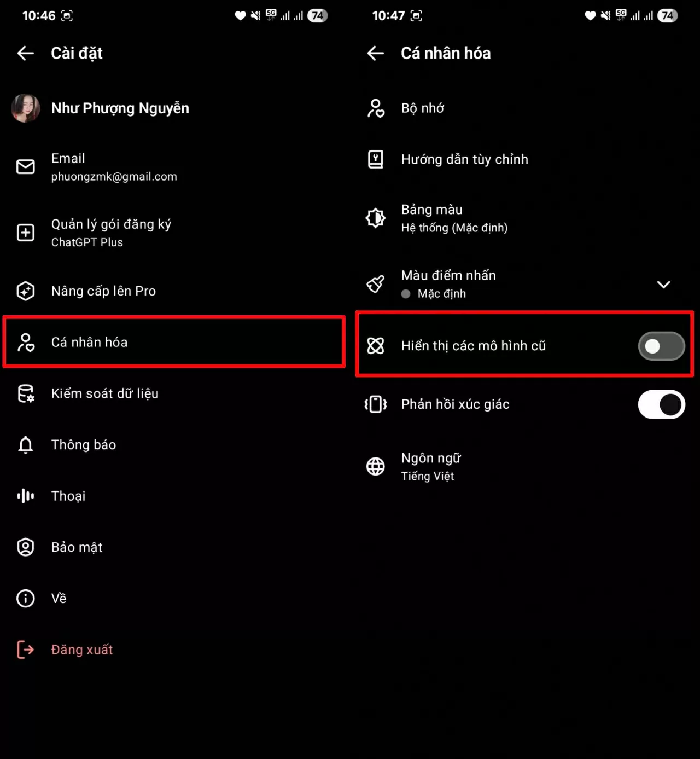Open the Ngôn ngữ Tiếng Việt selector
Screen dimensions: 700x759
pyautogui.click(x=431, y=467)
